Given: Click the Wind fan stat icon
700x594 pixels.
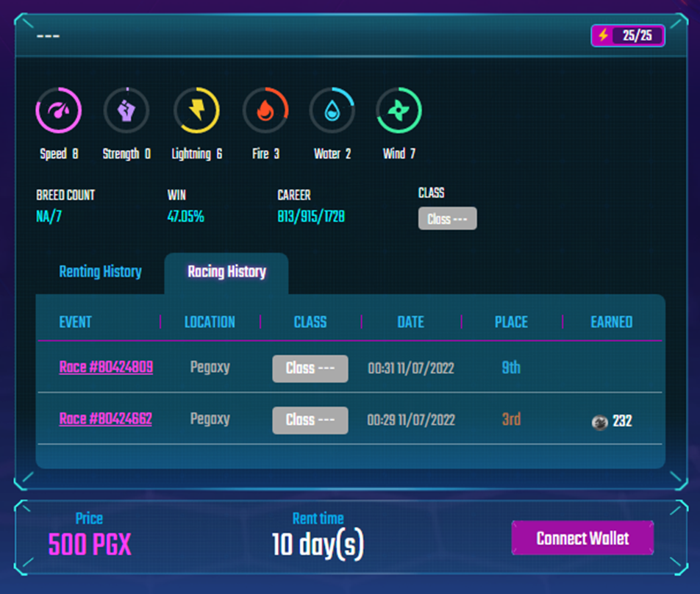Looking at the screenshot, I should tap(399, 111).
